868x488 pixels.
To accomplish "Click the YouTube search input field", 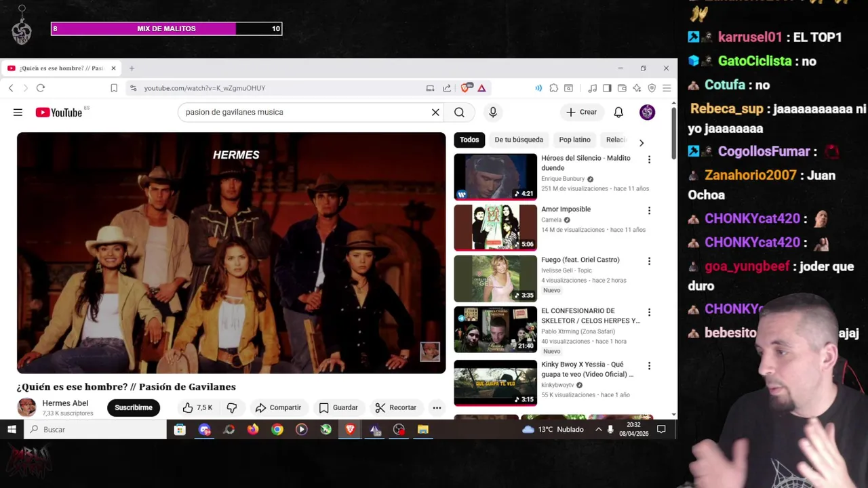I will pyautogui.click(x=305, y=113).
